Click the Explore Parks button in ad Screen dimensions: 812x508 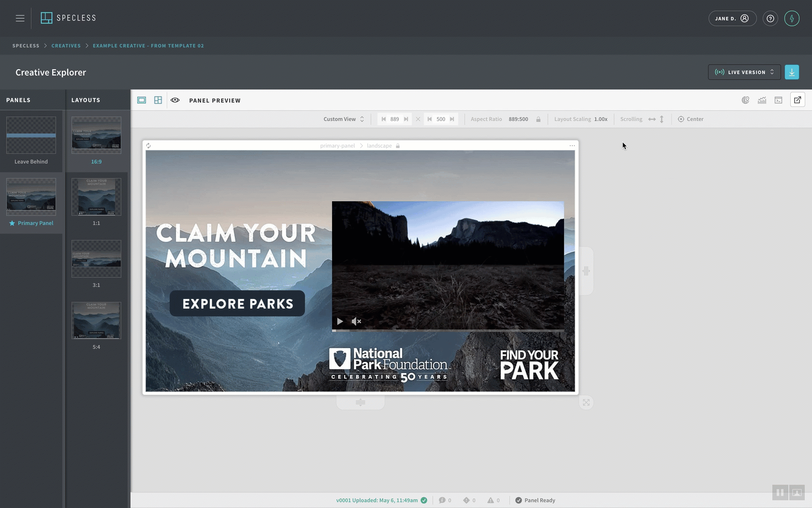click(x=237, y=303)
